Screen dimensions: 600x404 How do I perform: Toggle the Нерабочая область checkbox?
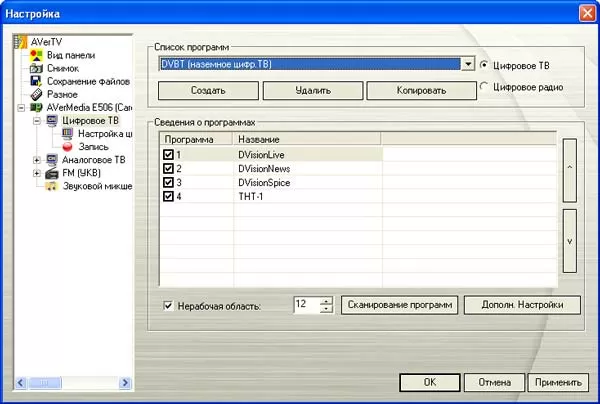pos(168,305)
